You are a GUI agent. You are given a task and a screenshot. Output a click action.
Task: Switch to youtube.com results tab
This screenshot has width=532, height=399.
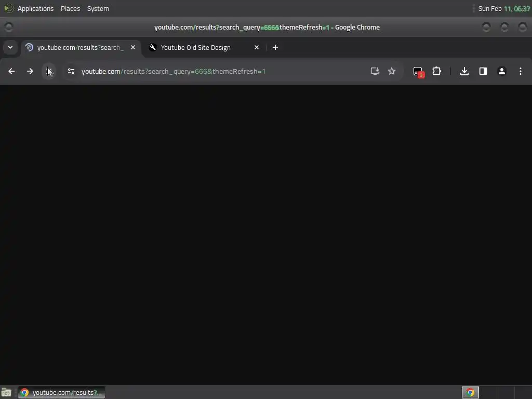(x=81, y=47)
